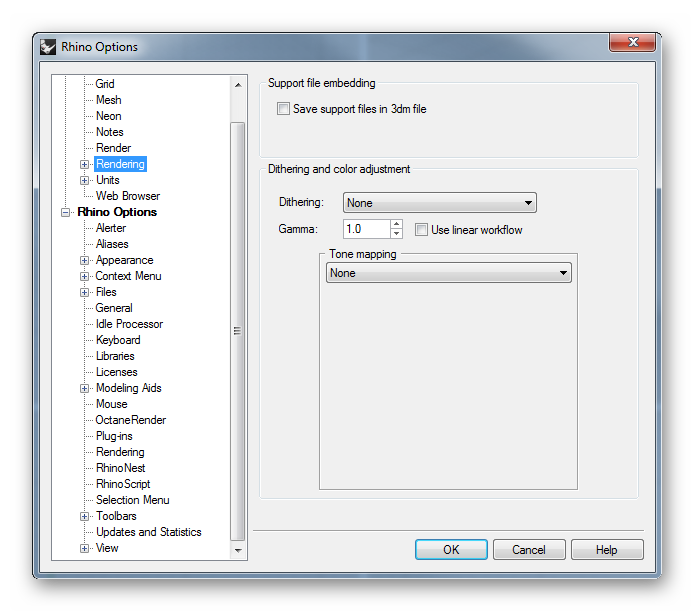Click inside the Gamma value field
Image resolution: width=695 pixels, height=612 pixels.
click(367, 229)
